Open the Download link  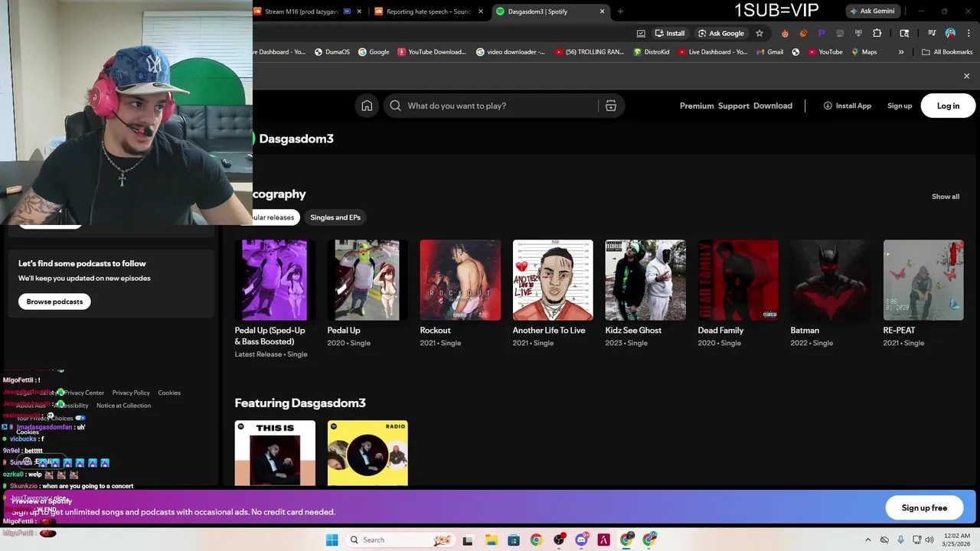[773, 106]
